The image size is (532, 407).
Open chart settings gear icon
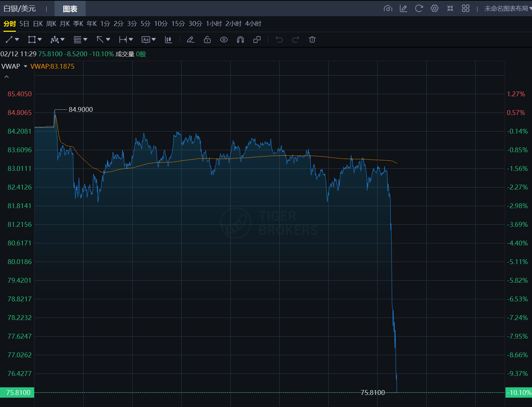tap(434, 8)
